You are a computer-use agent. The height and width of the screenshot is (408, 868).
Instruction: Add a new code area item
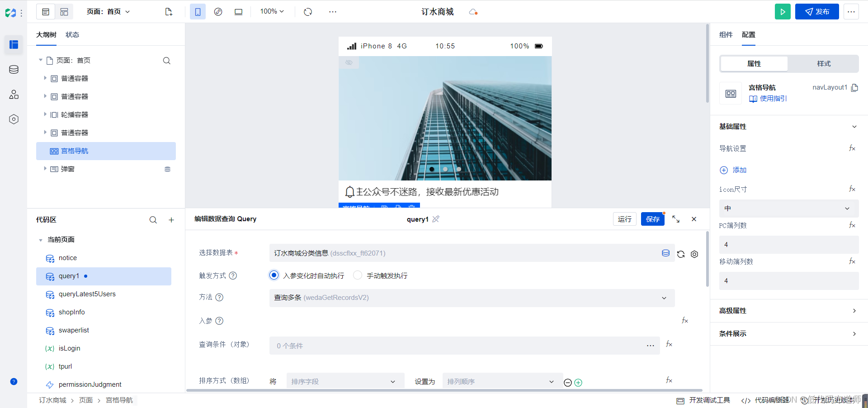click(171, 220)
